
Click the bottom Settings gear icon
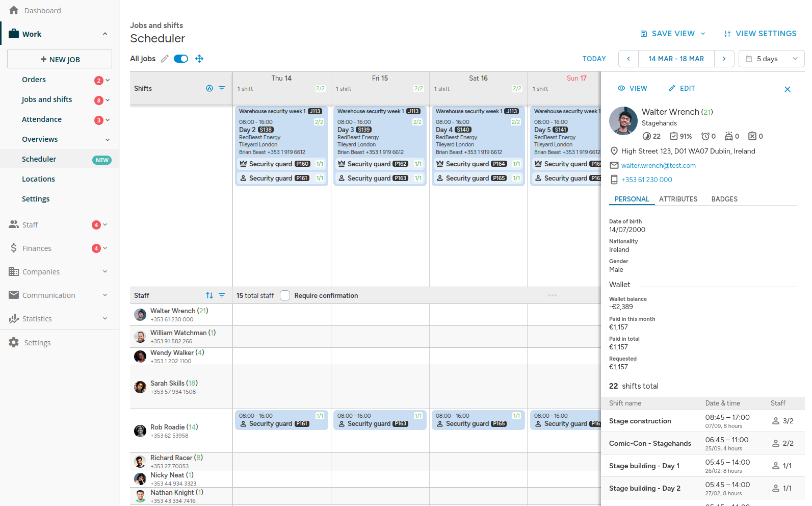click(14, 342)
